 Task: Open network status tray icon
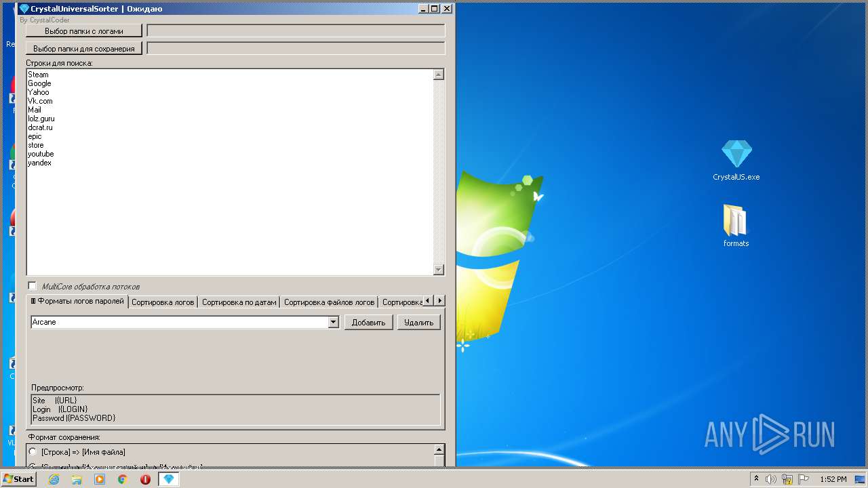(x=787, y=479)
